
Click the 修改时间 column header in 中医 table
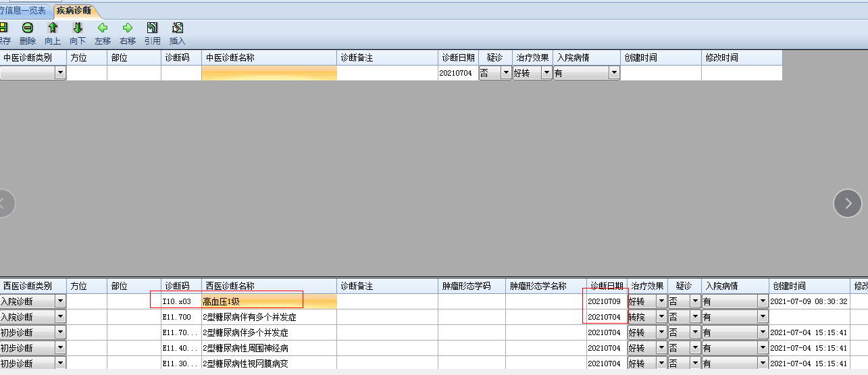click(742, 57)
